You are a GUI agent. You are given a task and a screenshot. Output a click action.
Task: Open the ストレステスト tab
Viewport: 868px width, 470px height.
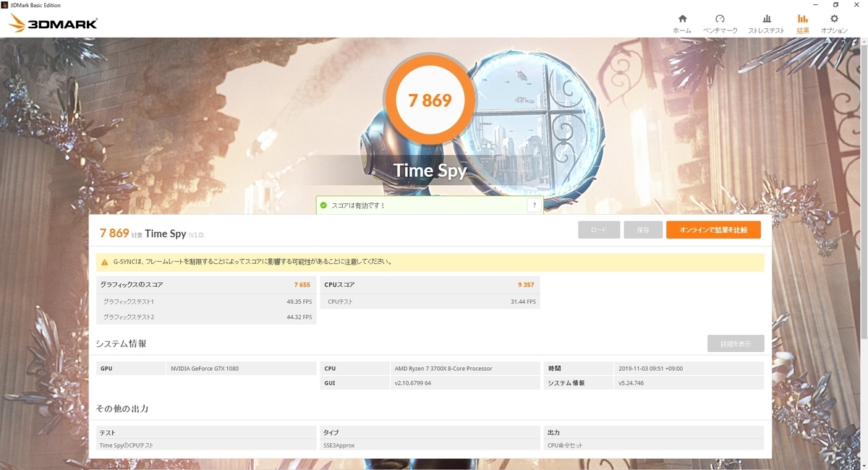(766, 23)
